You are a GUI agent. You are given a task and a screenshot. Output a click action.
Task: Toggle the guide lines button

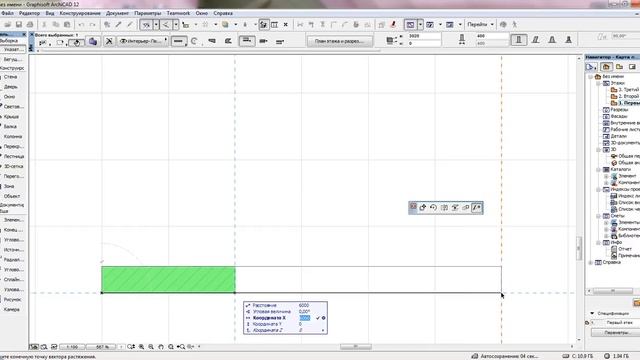point(146,25)
